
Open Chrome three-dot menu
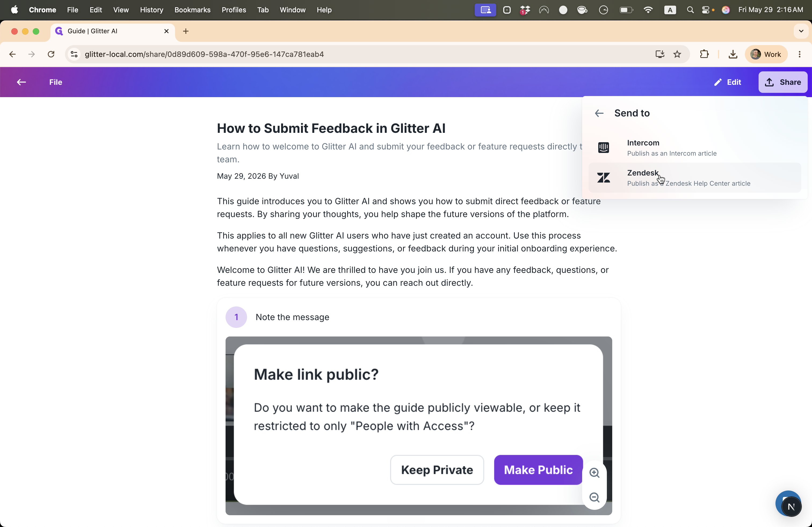[799, 54]
